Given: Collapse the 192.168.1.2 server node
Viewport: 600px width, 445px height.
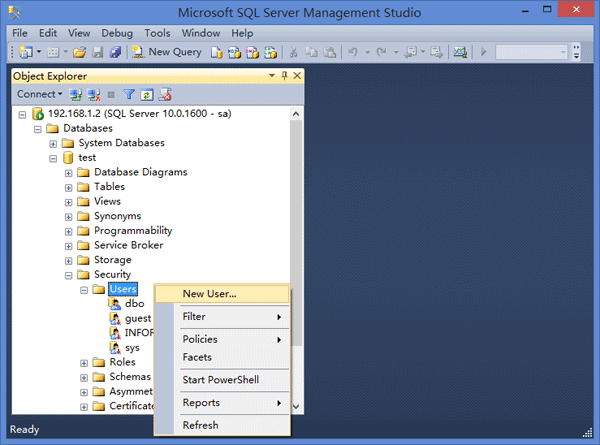Looking at the screenshot, I should (x=22, y=114).
